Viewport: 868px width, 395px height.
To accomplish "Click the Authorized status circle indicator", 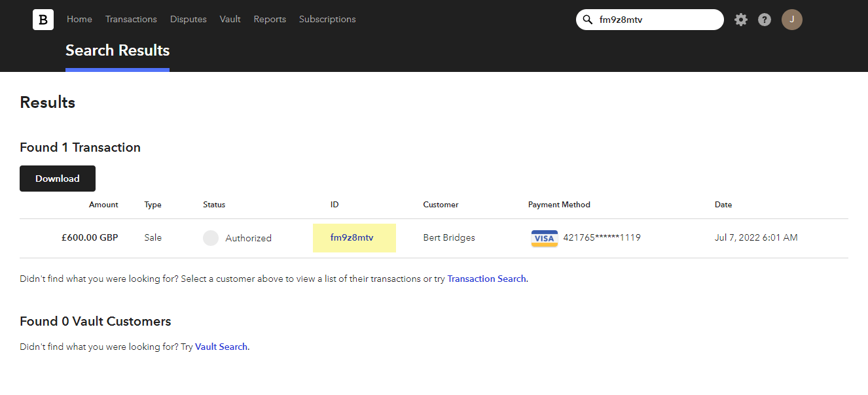I will click(x=211, y=238).
